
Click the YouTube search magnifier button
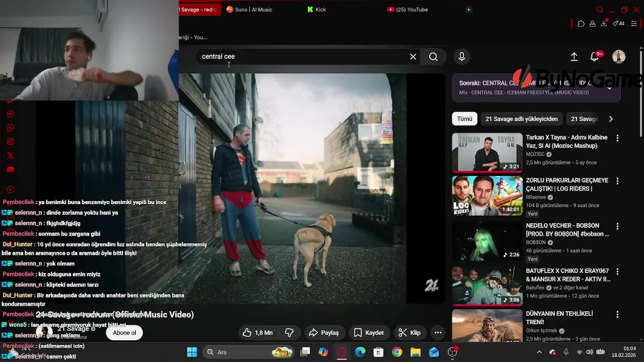[x=433, y=57]
